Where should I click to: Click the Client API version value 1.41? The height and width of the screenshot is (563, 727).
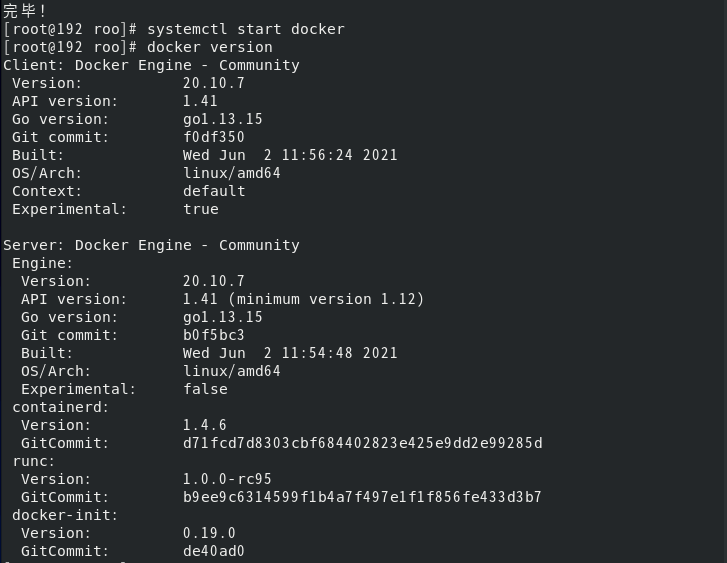pos(200,101)
